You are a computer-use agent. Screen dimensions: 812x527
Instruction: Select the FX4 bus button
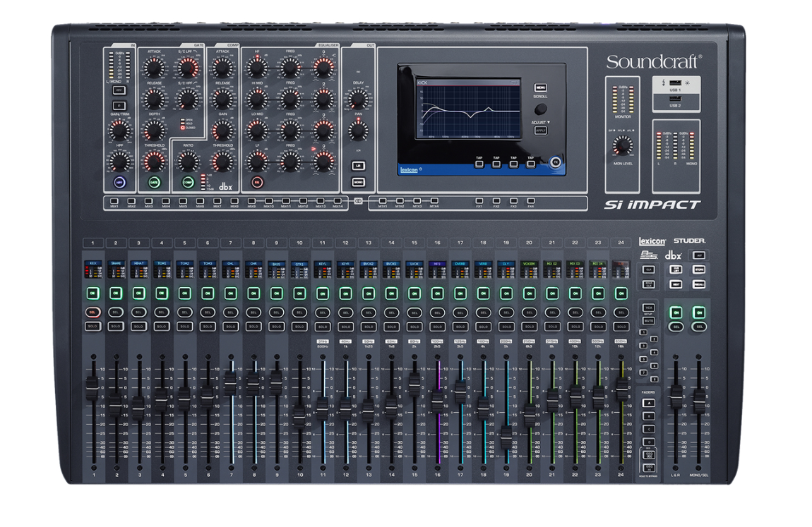tap(530, 200)
